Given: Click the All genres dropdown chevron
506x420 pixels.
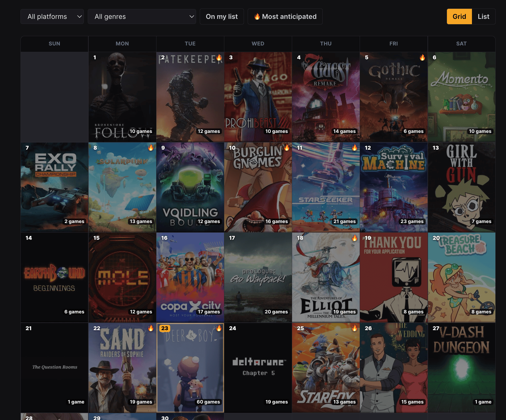Looking at the screenshot, I should 192,16.
